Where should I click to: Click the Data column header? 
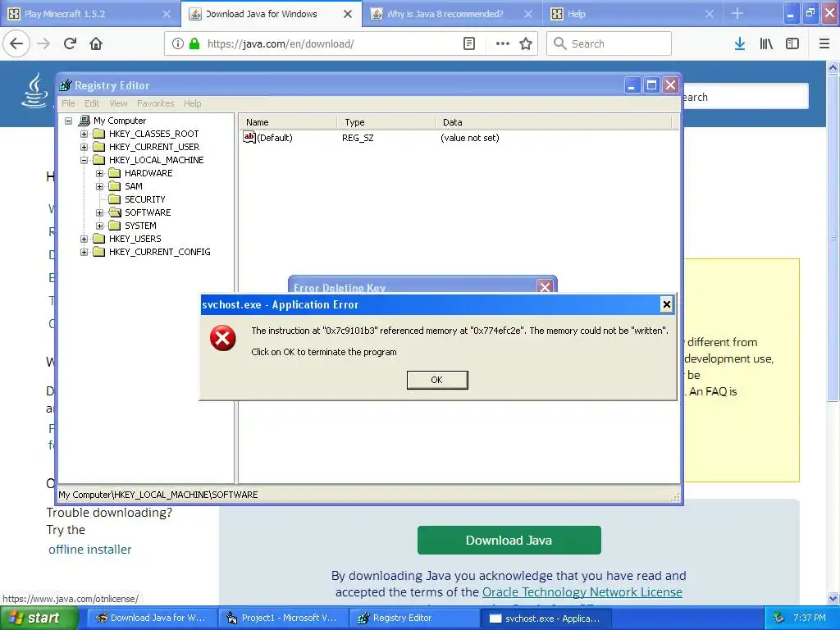(x=553, y=122)
